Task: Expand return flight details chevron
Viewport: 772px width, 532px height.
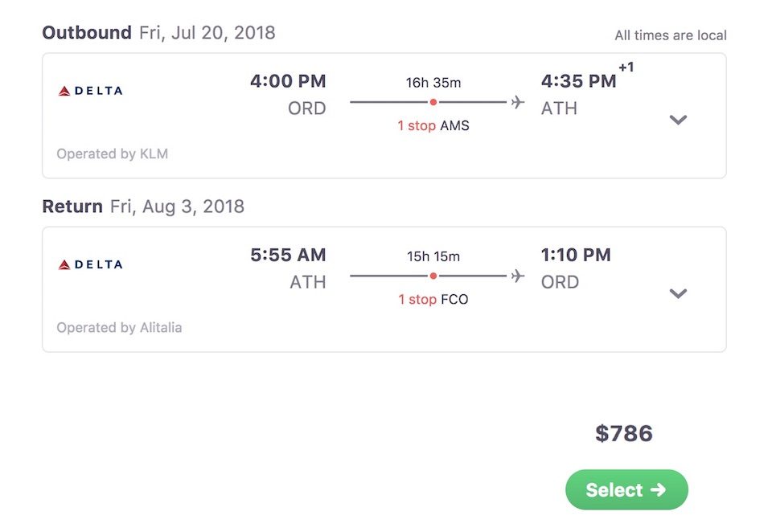Action: click(x=678, y=293)
